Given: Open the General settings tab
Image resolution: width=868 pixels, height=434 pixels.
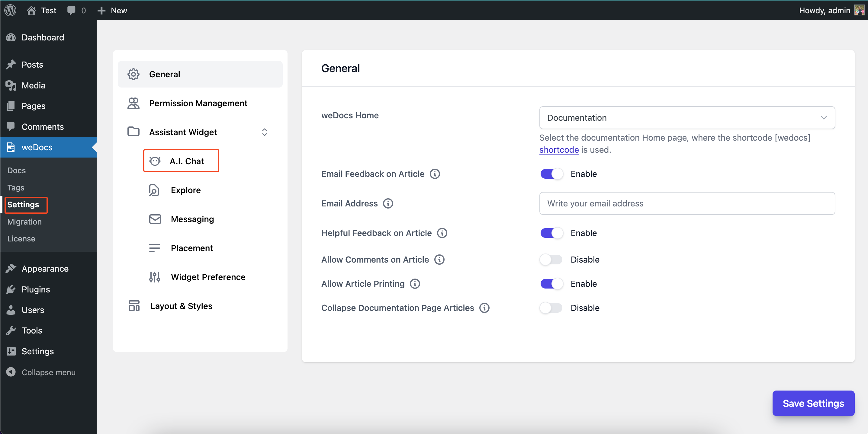Looking at the screenshot, I should [200, 74].
